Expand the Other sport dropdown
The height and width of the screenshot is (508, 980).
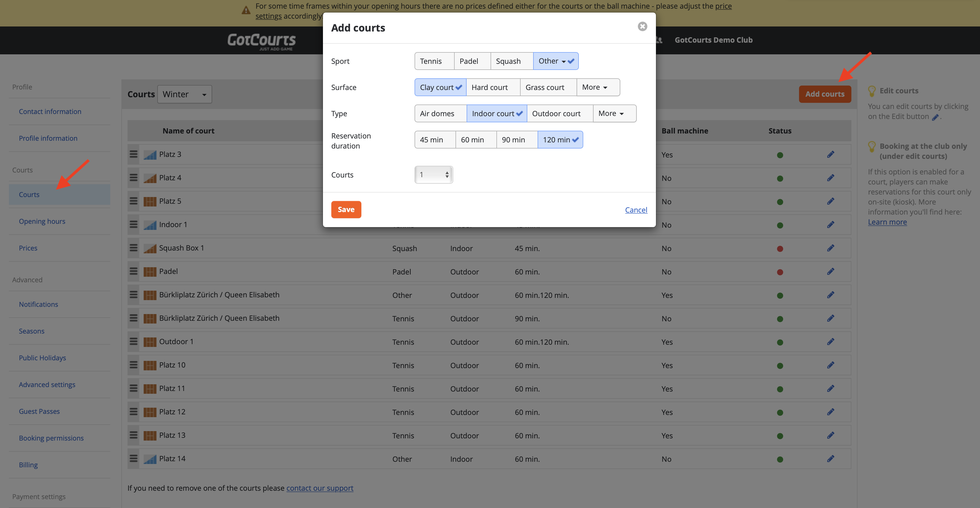click(x=556, y=61)
